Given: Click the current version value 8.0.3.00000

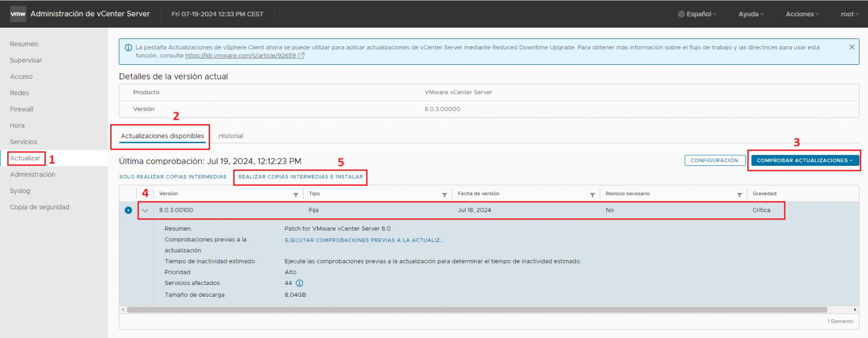Looking at the screenshot, I should point(442,109).
